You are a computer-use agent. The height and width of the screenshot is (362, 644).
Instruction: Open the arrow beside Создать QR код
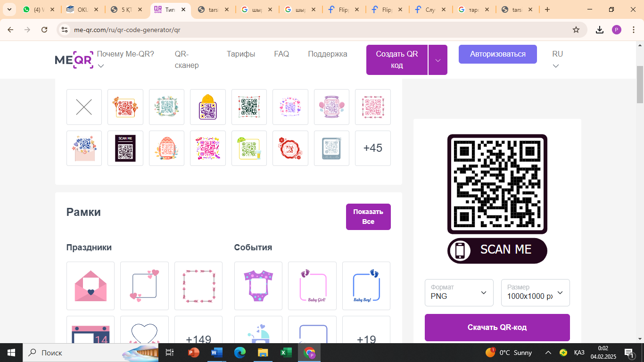coord(438,60)
